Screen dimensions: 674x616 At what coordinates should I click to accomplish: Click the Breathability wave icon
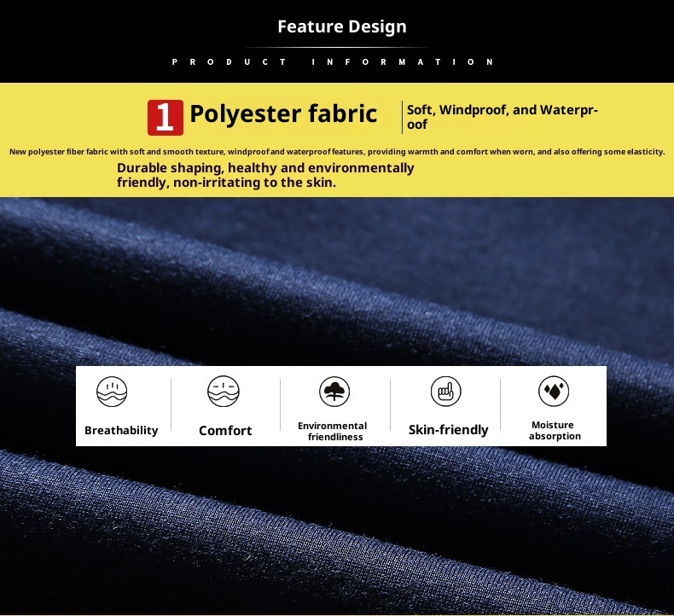point(112,392)
